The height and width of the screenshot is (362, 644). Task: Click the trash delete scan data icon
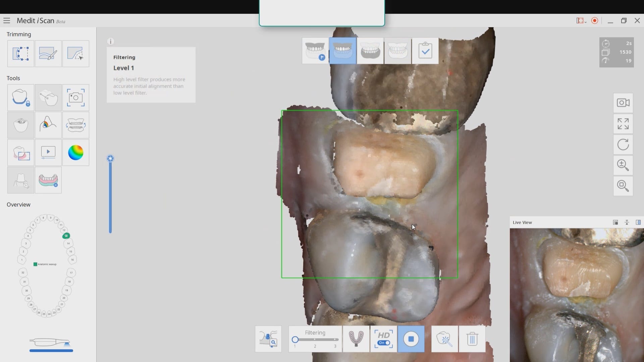click(472, 339)
